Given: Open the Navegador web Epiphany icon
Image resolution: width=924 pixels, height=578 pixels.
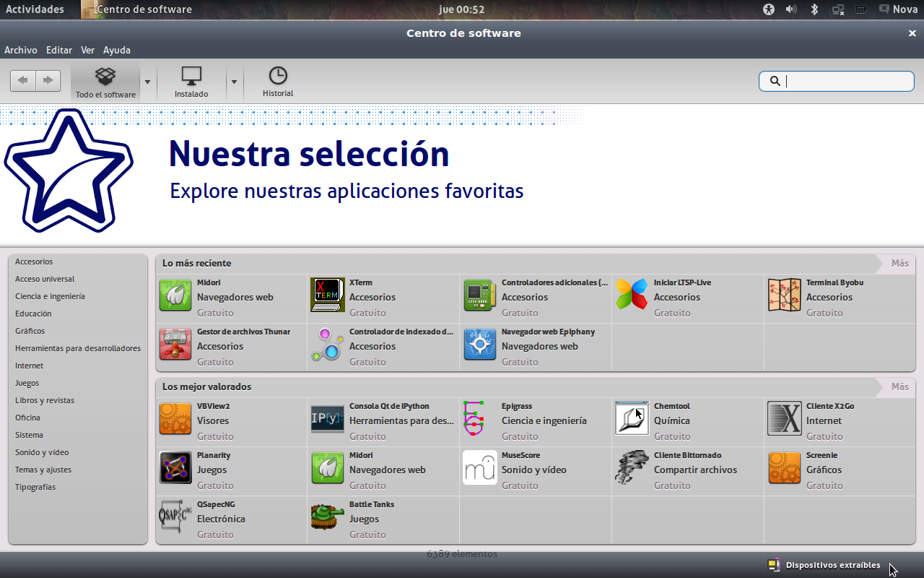Looking at the screenshot, I should [480, 345].
